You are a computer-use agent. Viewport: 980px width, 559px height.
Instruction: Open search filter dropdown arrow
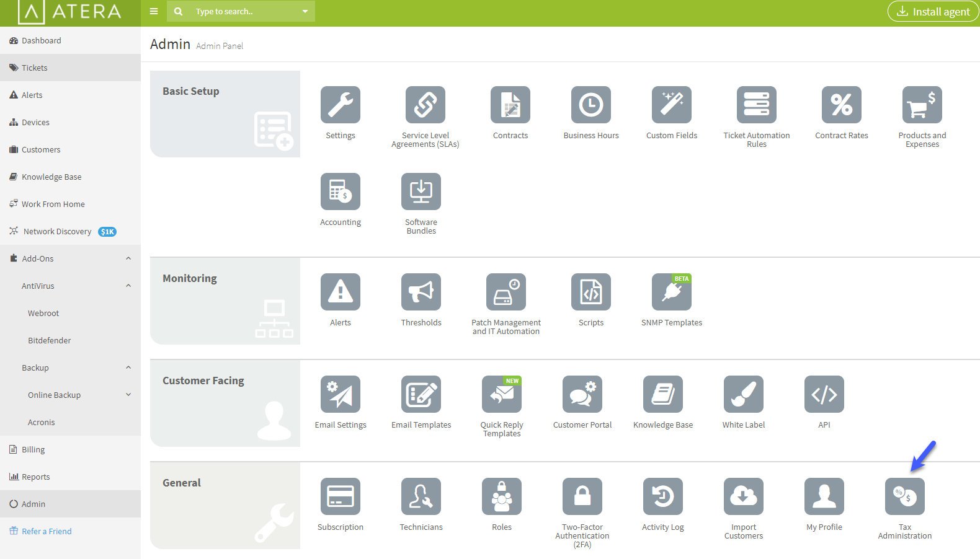[305, 11]
